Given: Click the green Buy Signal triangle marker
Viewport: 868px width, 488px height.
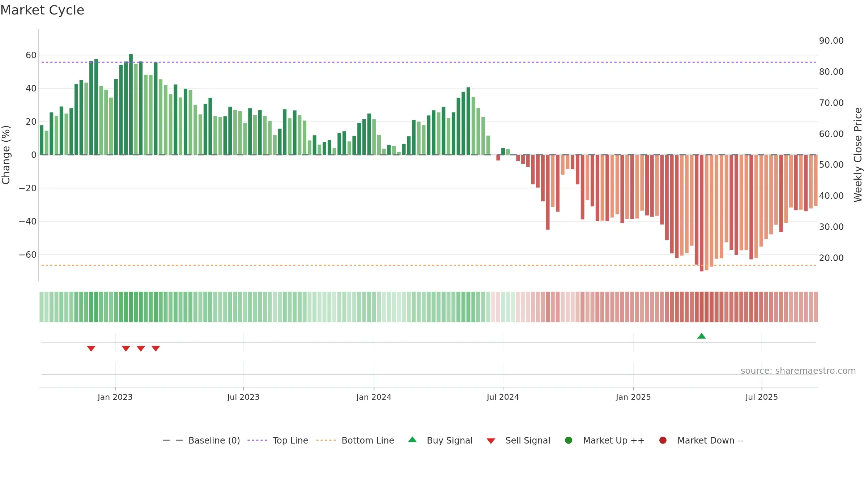Looking at the screenshot, I should pos(702,336).
